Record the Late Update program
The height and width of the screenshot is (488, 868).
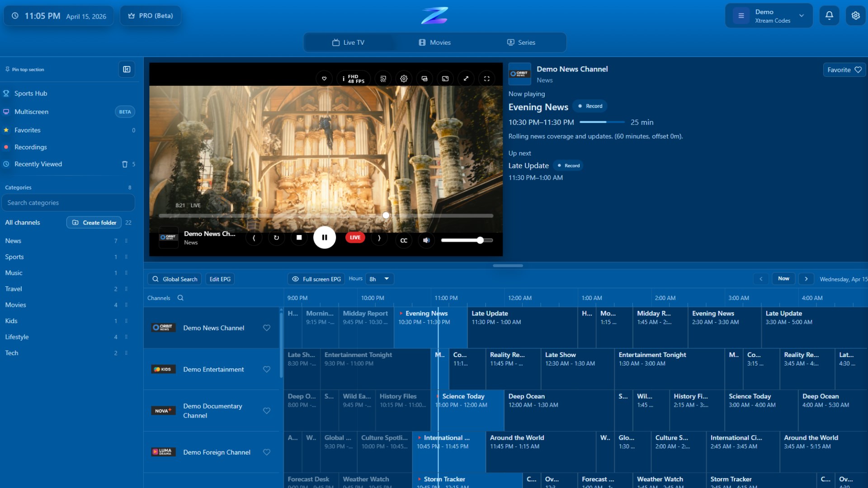tap(568, 166)
